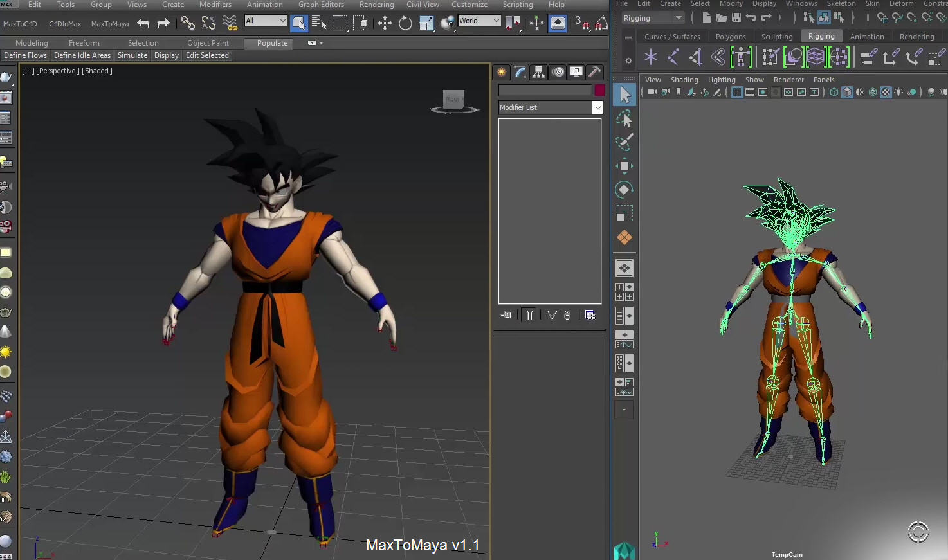Open the Maya Skeleton menu

(x=841, y=4)
